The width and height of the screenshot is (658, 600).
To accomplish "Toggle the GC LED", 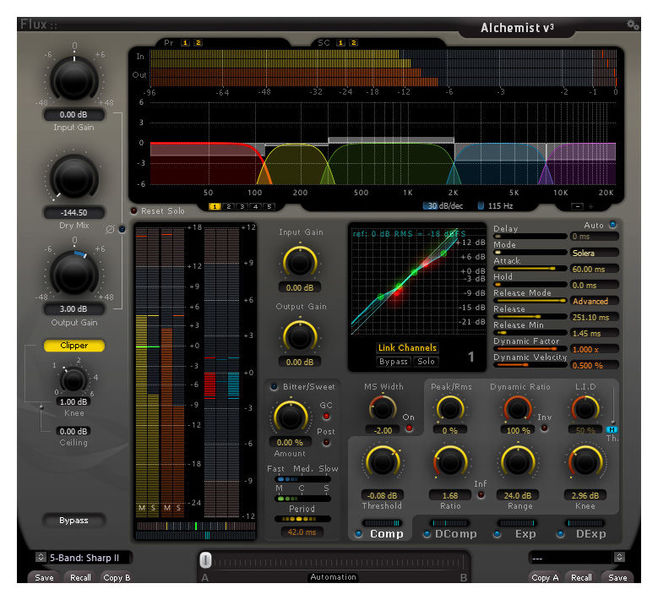I will coord(326,416).
